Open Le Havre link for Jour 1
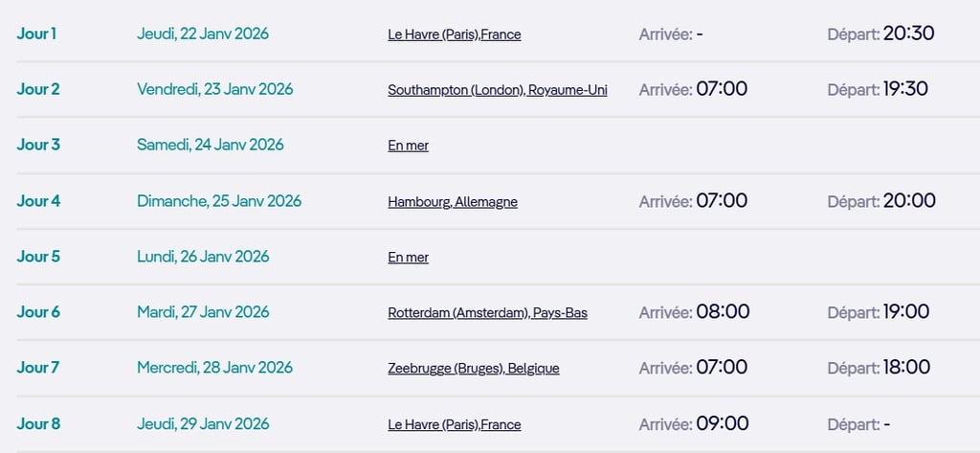The height and width of the screenshot is (453, 980). (454, 34)
